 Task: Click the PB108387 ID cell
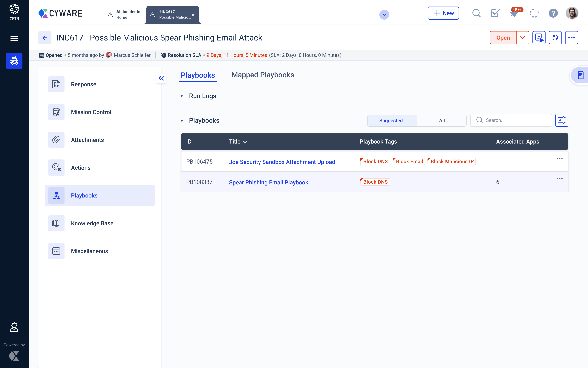click(x=199, y=182)
